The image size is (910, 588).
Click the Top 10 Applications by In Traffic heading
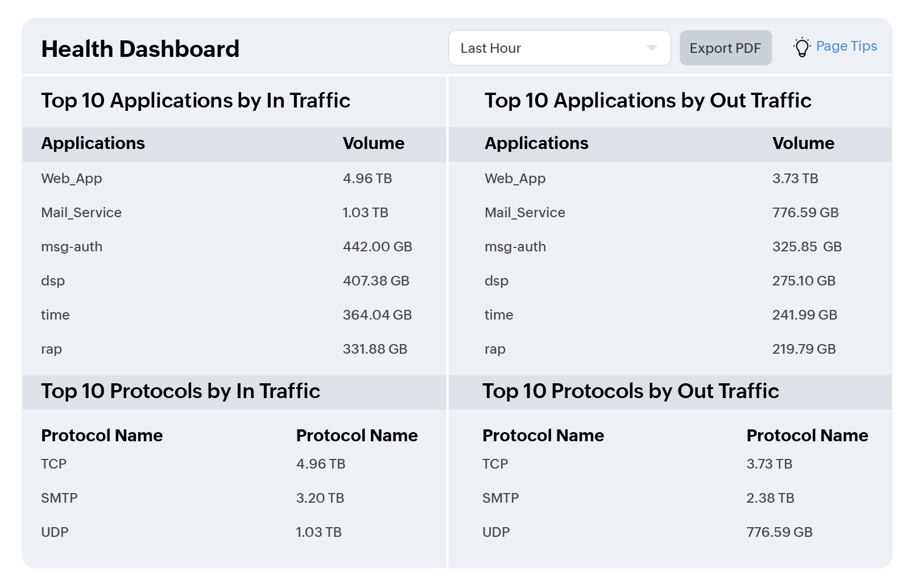pos(196,101)
